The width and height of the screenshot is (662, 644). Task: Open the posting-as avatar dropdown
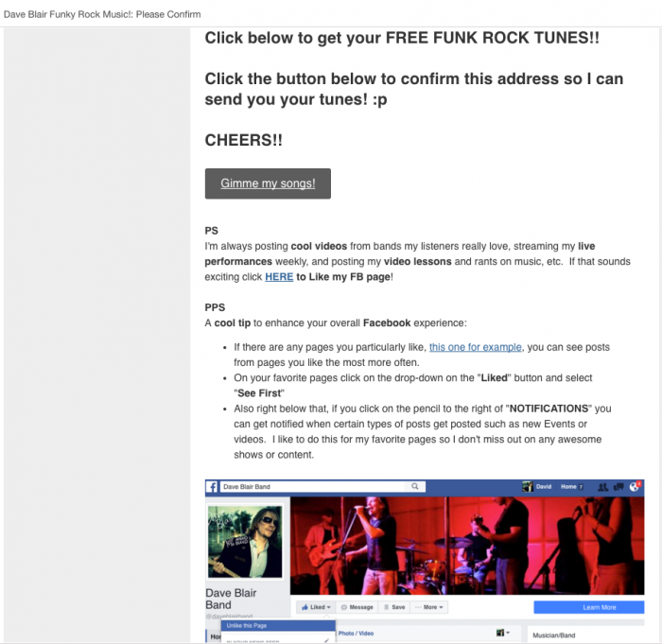point(502,633)
